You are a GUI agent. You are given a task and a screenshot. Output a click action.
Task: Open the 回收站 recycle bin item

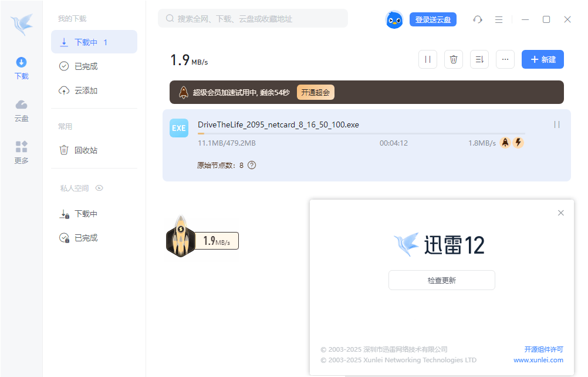pos(86,150)
